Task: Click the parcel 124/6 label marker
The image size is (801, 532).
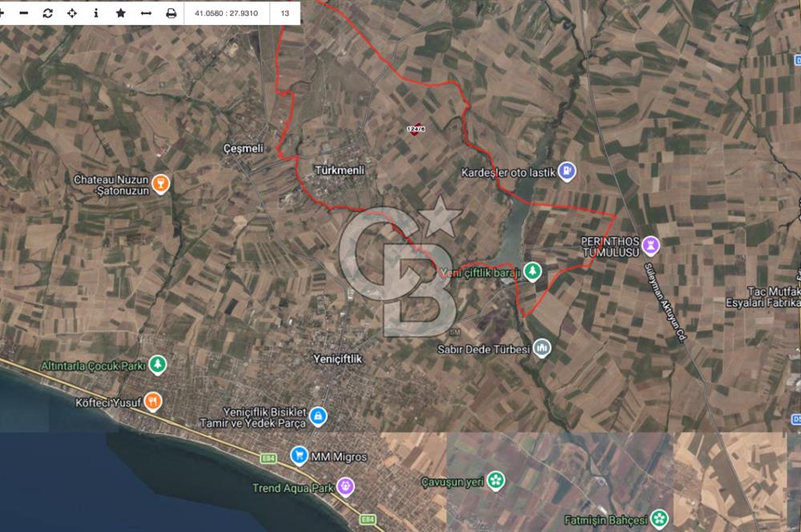Action: (416, 129)
